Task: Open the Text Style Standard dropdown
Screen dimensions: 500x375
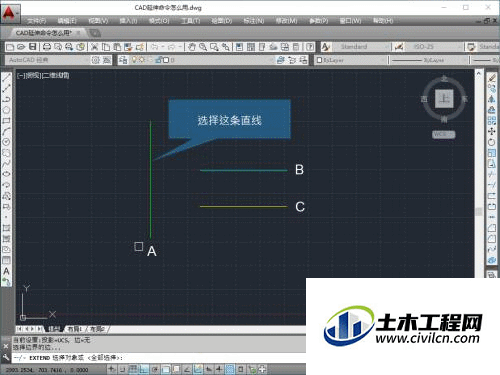Action: pos(362,47)
